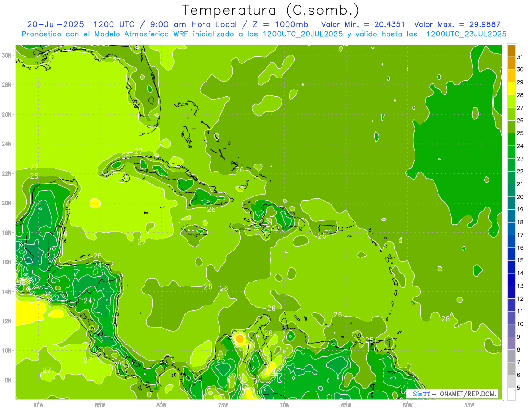The width and height of the screenshot is (532, 411).
Task: Click the longitude axis label "65W"
Action: [346, 406]
